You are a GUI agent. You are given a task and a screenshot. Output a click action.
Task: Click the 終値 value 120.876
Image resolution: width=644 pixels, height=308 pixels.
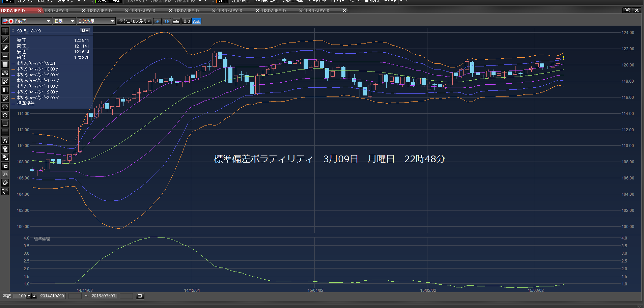(82, 58)
